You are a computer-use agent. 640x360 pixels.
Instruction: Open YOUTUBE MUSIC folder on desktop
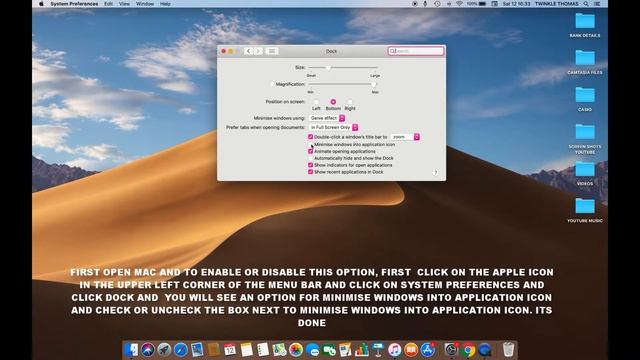coord(585,210)
